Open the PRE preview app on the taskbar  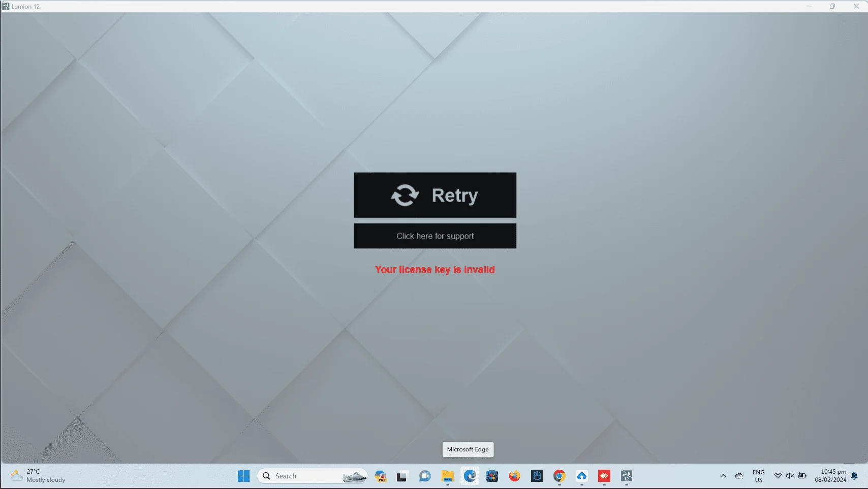[381, 476]
